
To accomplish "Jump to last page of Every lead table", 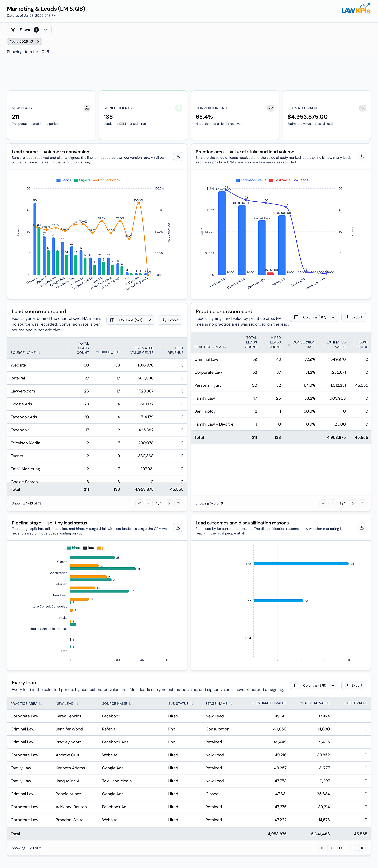I will (362, 848).
